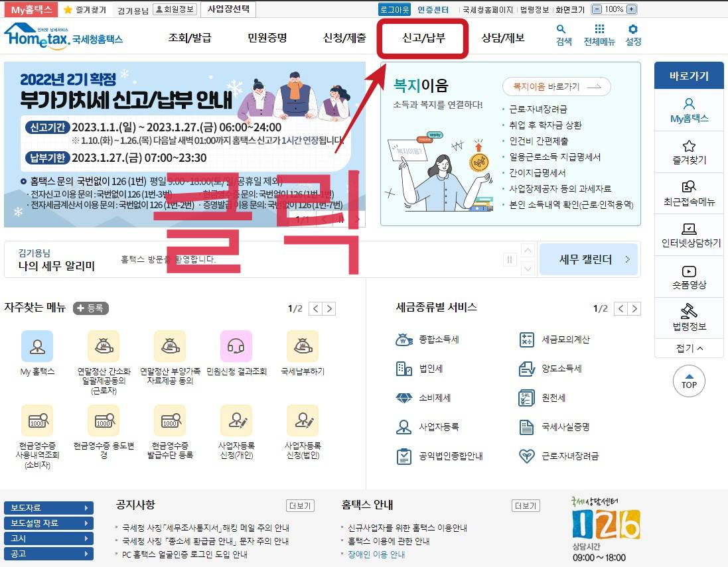Click the 사업자등록 신청(개인) icon

(x=236, y=422)
